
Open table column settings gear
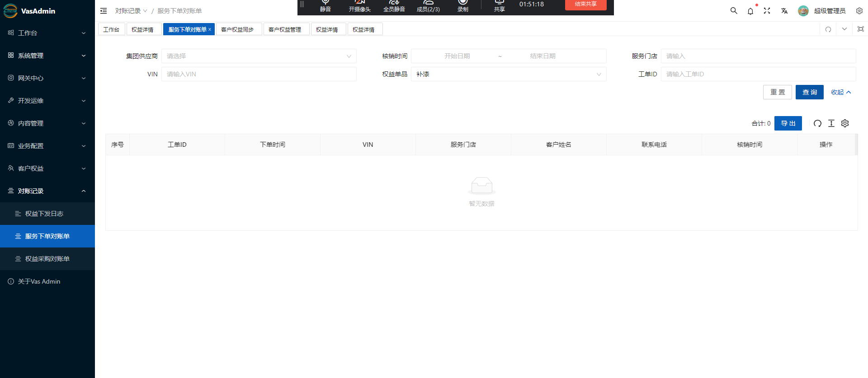(845, 123)
